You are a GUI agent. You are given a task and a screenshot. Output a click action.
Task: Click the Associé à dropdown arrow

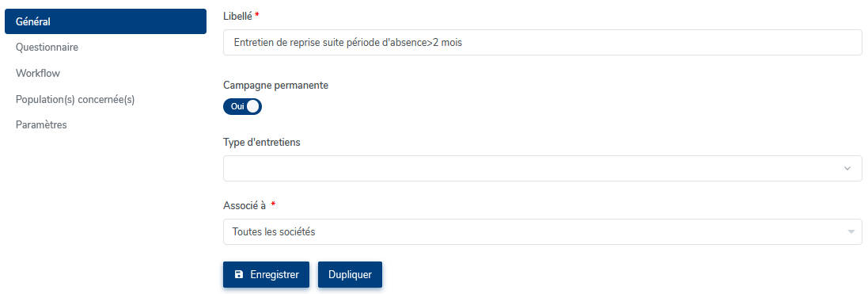851,232
